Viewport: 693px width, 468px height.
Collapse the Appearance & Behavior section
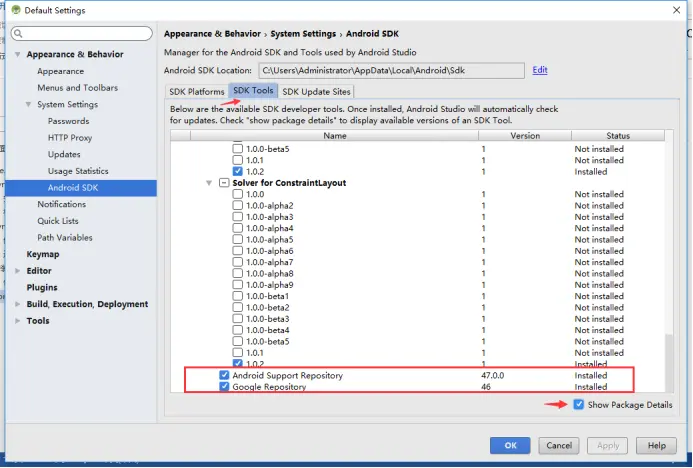click(x=18, y=54)
